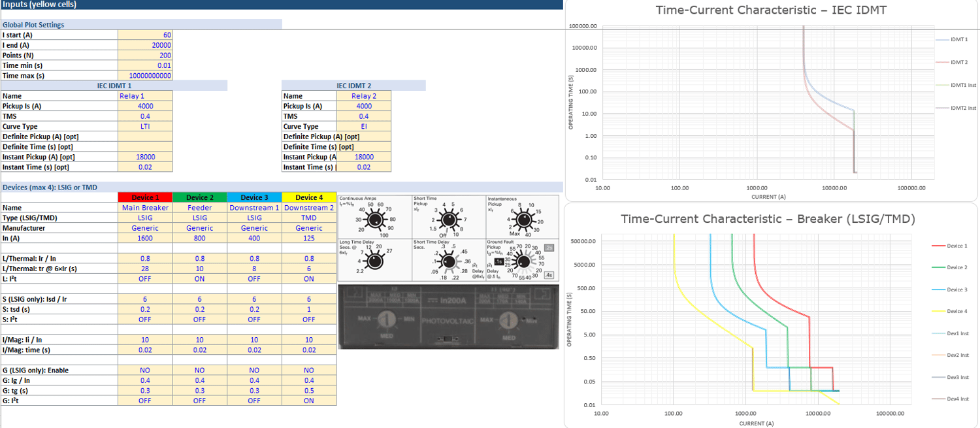Select the Device 1 legend entry
980x428 pixels.
(949, 246)
